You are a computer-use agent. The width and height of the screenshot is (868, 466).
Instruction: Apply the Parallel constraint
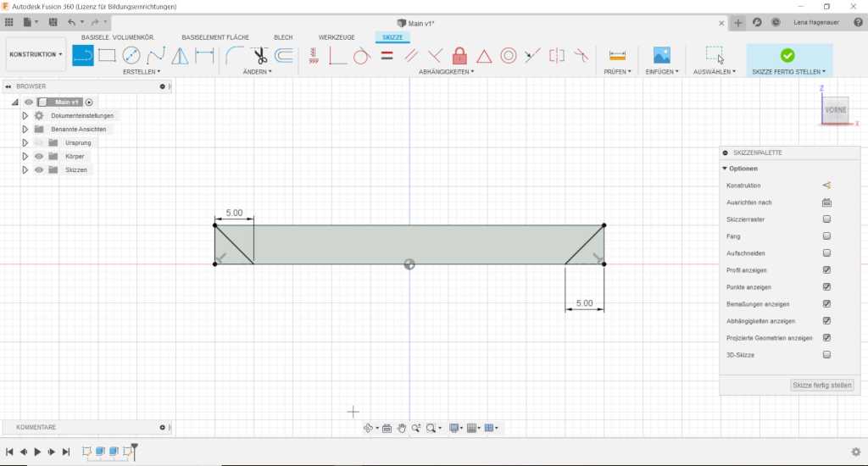pyautogui.click(x=411, y=55)
